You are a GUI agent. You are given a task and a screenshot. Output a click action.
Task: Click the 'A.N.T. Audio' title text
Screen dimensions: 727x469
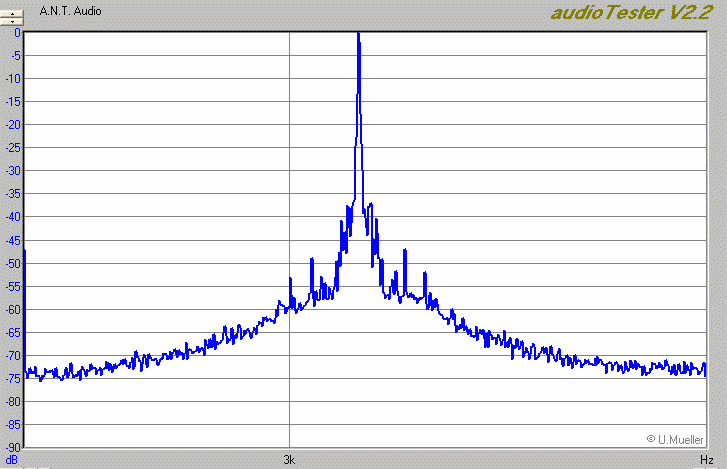pyautogui.click(x=70, y=11)
